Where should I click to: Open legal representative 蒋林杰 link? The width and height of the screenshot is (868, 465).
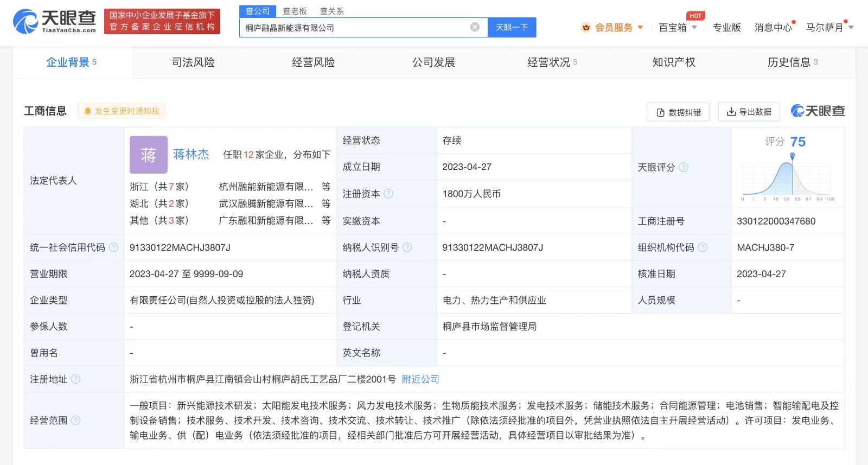point(191,155)
